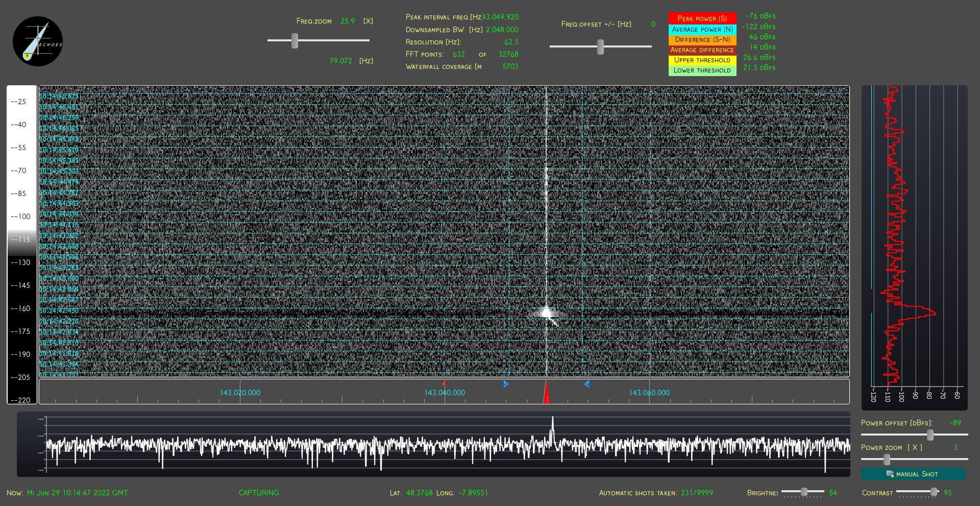The height and width of the screenshot is (506, 980).
Task: Click the Echoes logo icon
Action: [38, 41]
